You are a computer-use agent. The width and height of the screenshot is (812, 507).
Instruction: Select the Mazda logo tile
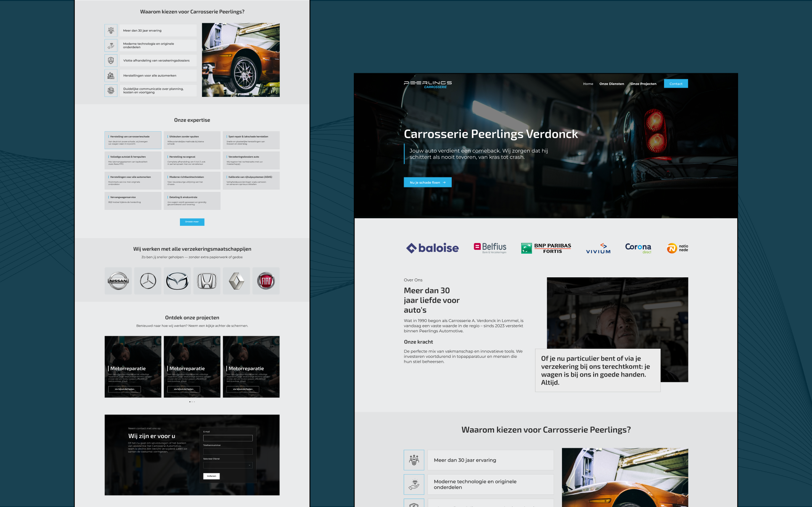177,281
